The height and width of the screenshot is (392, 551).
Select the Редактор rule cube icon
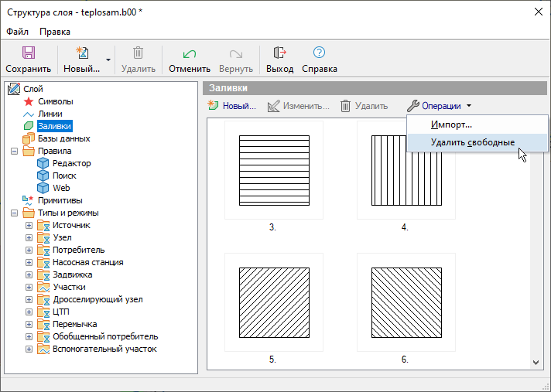(43, 163)
